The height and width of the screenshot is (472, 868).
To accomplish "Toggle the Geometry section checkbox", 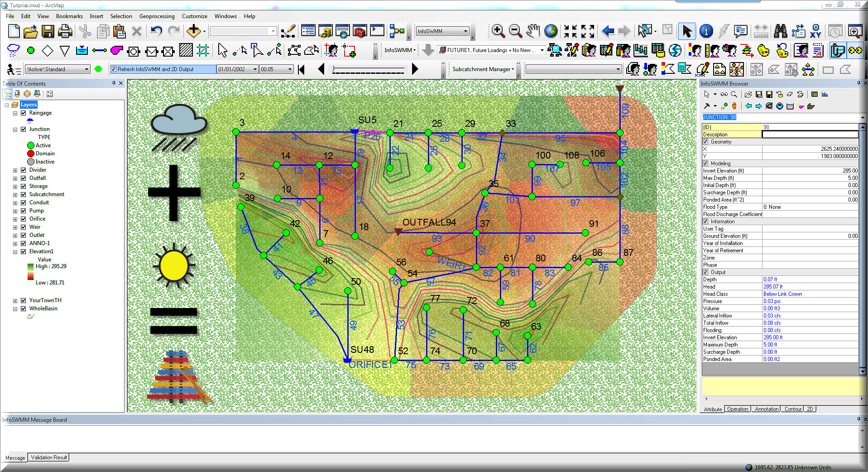I will [705, 142].
